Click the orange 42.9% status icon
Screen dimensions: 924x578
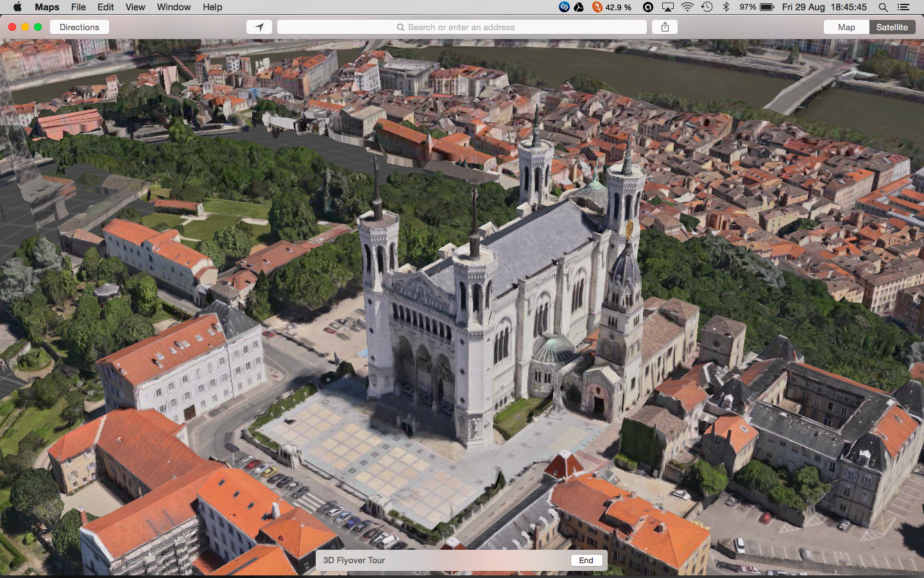pyautogui.click(x=597, y=7)
